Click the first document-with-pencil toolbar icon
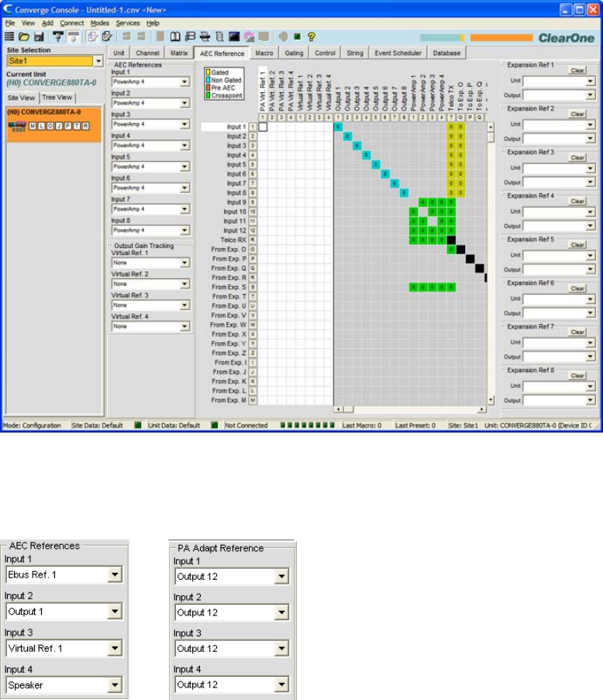This screenshot has width=603, height=700. [92, 36]
